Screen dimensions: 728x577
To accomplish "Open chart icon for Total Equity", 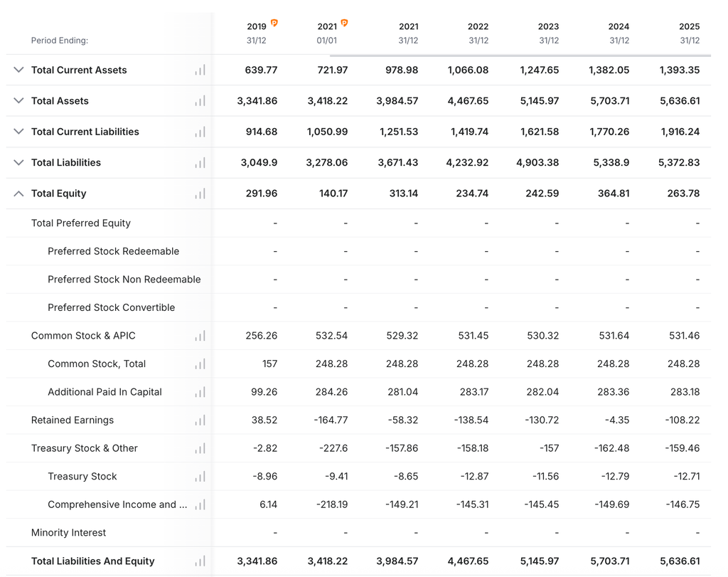I will pos(200,194).
